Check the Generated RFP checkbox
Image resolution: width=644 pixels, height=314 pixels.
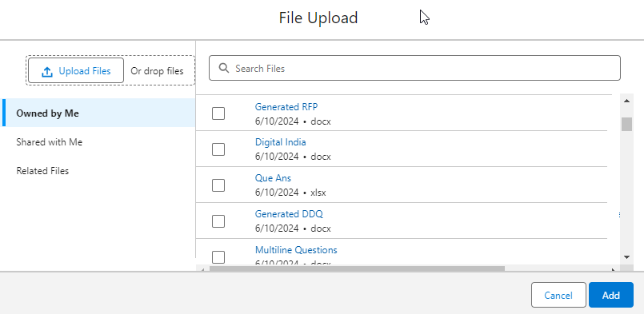click(218, 113)
